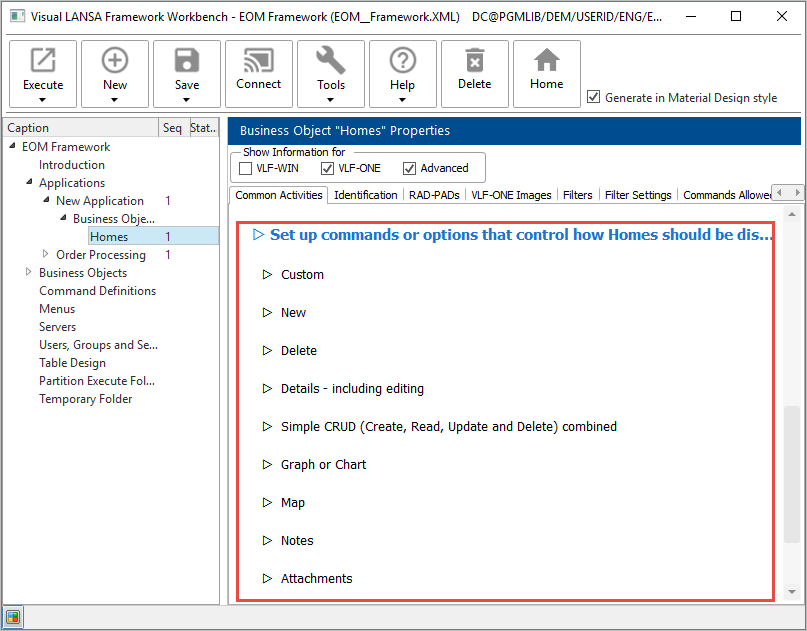
Task: Click the Save floppy disk icon
Action: click(187, 62)
